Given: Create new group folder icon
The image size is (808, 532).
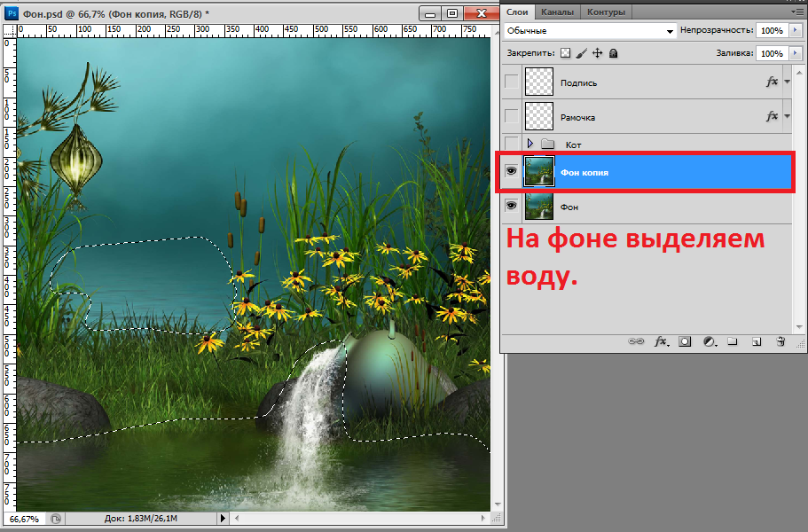Looking at the screenshot, I should click(x=733, y=341).
